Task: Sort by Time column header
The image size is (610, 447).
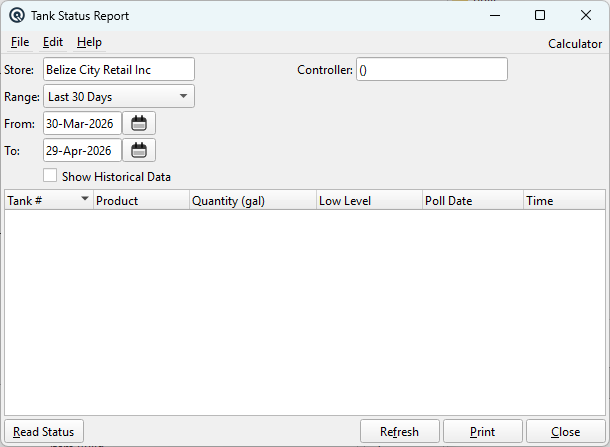Action: tap(564, 200)
